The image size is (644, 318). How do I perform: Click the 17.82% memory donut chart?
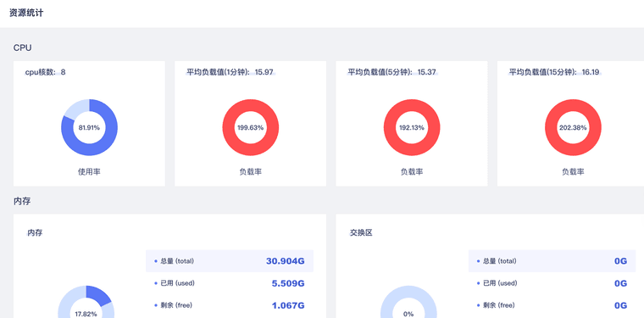86,302
